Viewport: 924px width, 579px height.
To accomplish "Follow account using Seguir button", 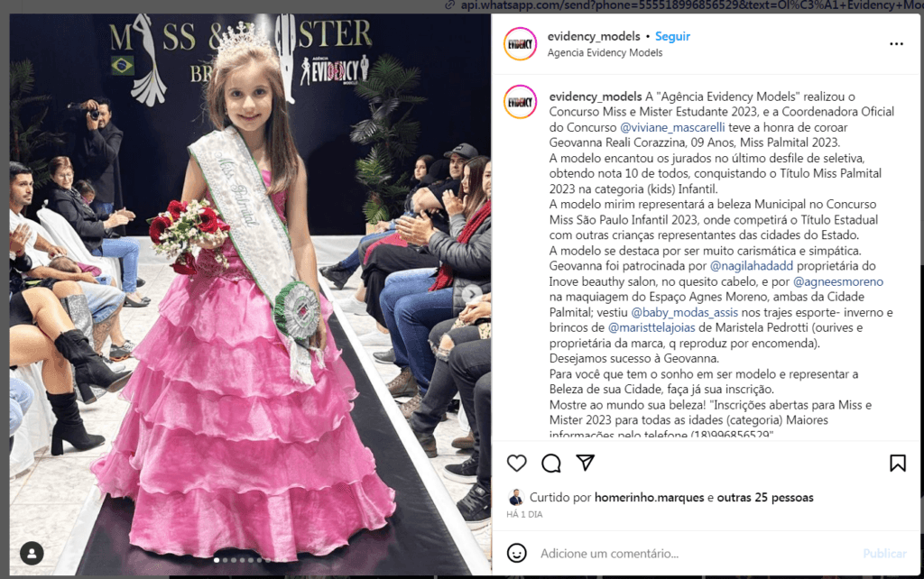I will point(672,36).
